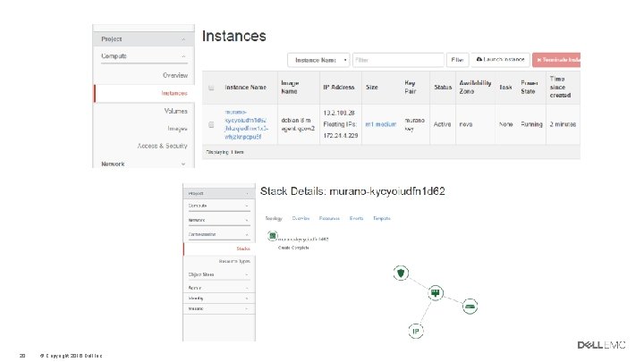Check the murano instance row checkbox
Viewport: 644px width, 362px height.
tap(211, 125)
